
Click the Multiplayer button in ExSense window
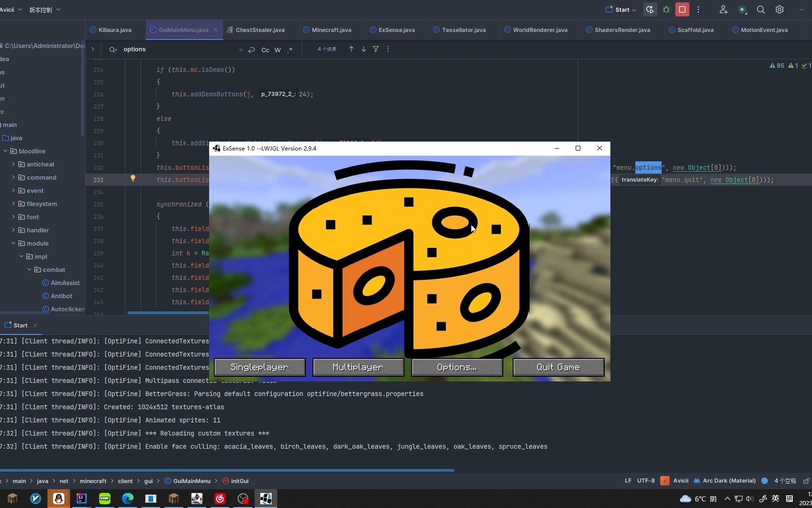pos(358,367)
